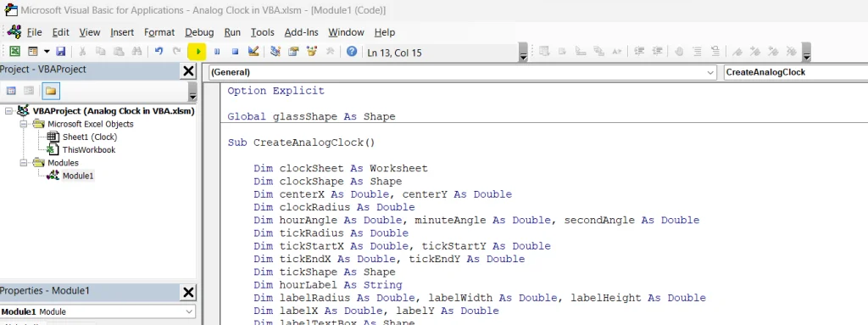Click the Copy toolbar icon

100,52
